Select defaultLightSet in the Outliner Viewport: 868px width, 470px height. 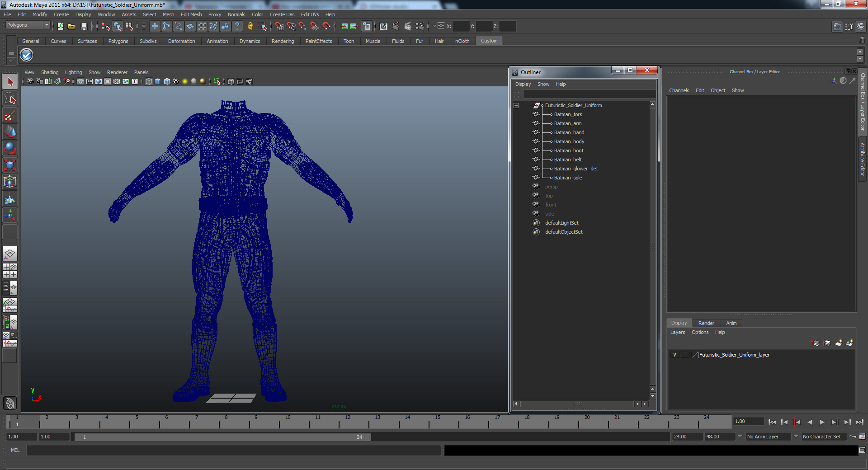point(561,223)
